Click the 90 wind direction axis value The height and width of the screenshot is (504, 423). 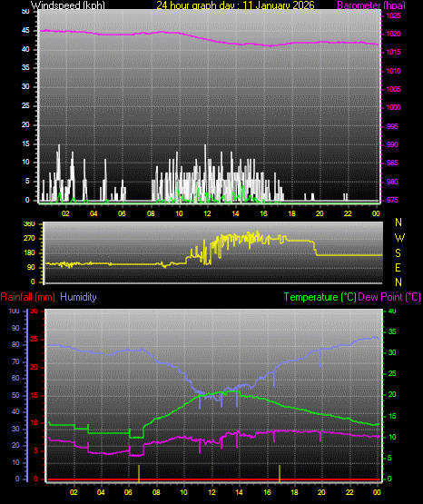click(31, 267)
